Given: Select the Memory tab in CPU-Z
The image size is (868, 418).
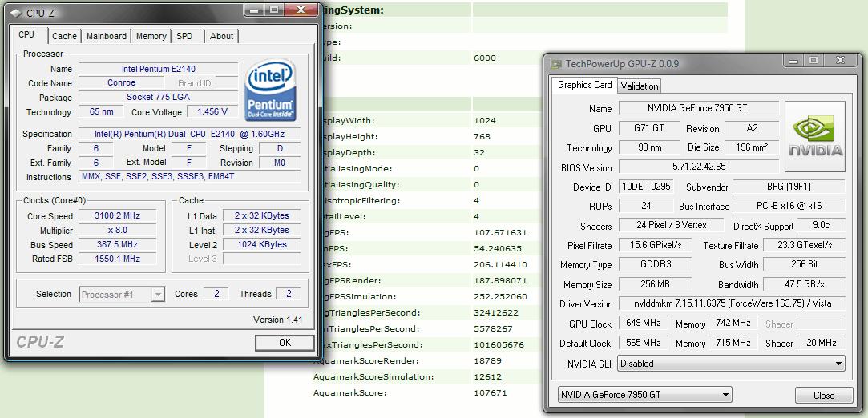Looking at the screenshot, I should [151, 36].
